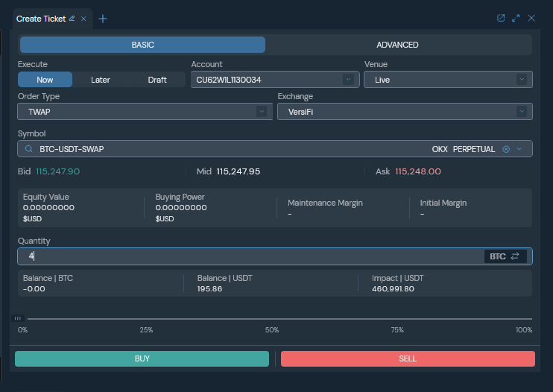Open the Order Type TWAP dropdown
Image resolution: width=553 pixels, height=392 pixels.
(x=145, y=112)
